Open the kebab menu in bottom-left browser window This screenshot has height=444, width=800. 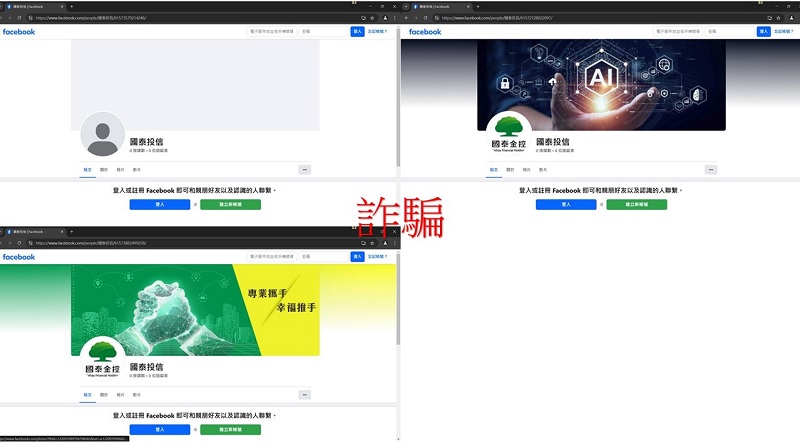click(x=394, y=243)
